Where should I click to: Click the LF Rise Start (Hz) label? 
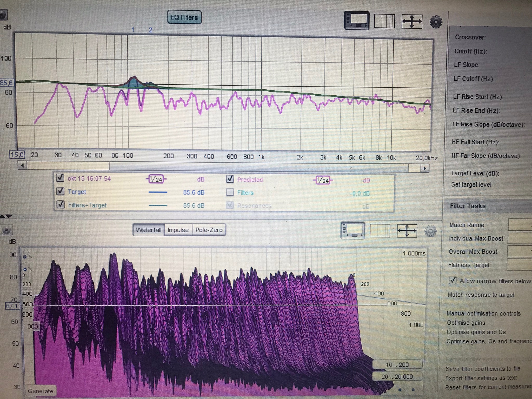478,97
